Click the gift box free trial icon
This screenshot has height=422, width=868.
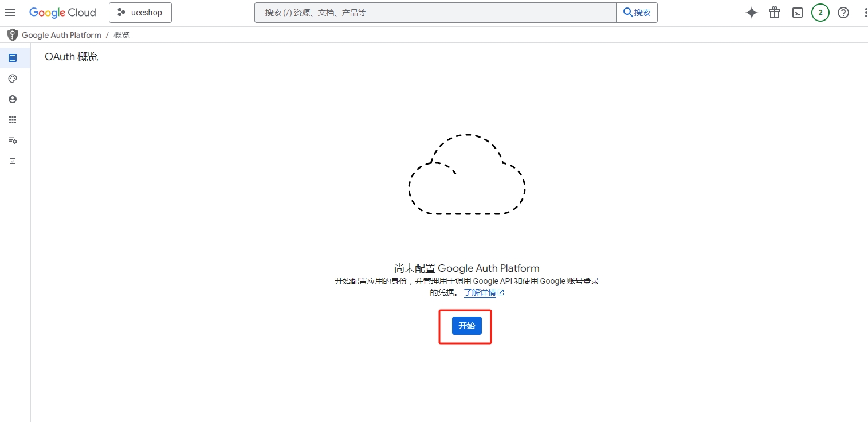pyautogui.click(x=775, y=13)
